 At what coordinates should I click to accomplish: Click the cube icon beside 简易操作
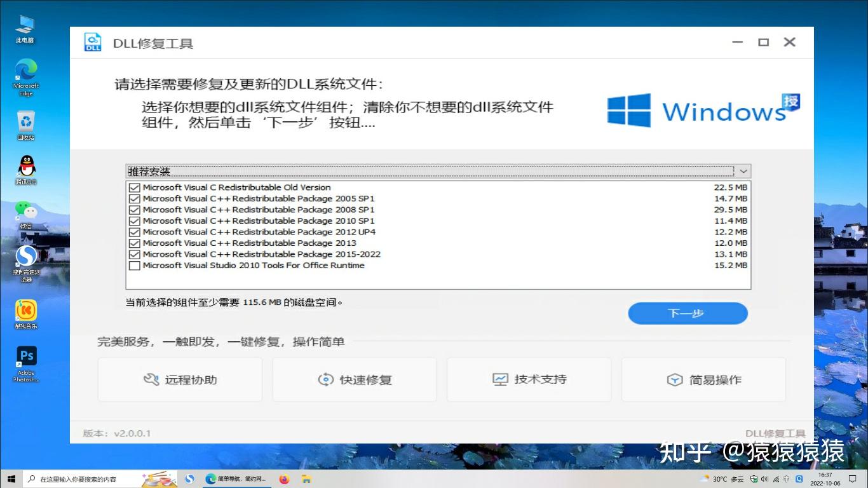(674, 380)
